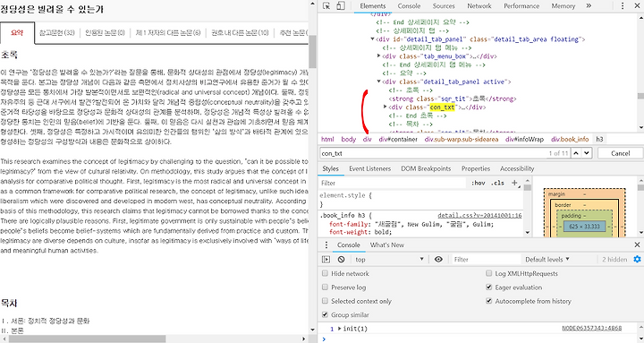The height and width of the screenshot is (343, 644).
Task: Open 제1저자의 다른 논문(6) tab
Action: pyautogui.click(x=168, y=32)
